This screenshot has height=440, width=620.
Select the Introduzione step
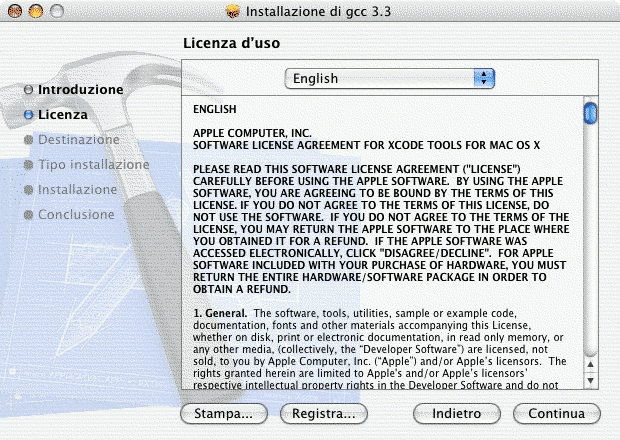[x=81, y=90]
